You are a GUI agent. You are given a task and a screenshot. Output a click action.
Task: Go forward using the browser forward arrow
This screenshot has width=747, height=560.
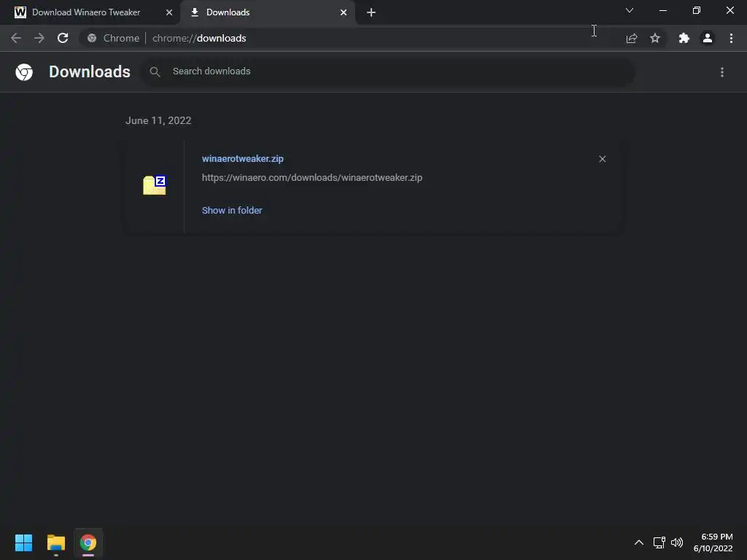coord(39,38)
